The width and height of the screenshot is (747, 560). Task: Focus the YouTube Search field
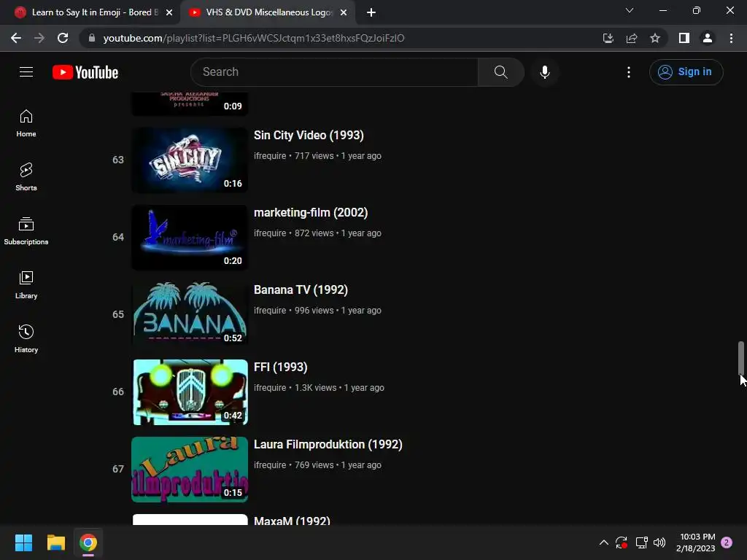click(334, 72)
